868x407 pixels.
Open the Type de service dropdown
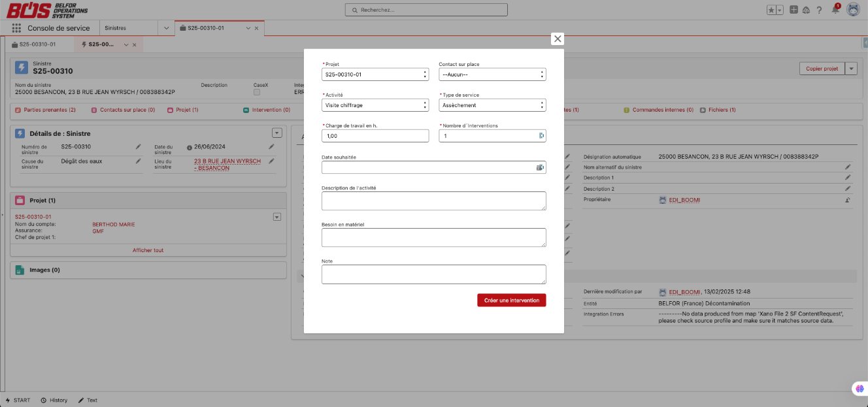(x=492, y=105)
